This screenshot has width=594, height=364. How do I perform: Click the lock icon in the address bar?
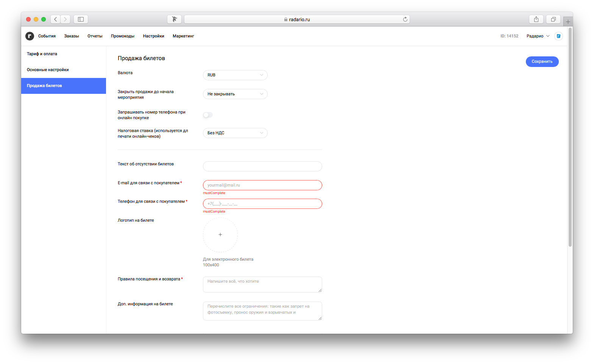coord(286,19)
